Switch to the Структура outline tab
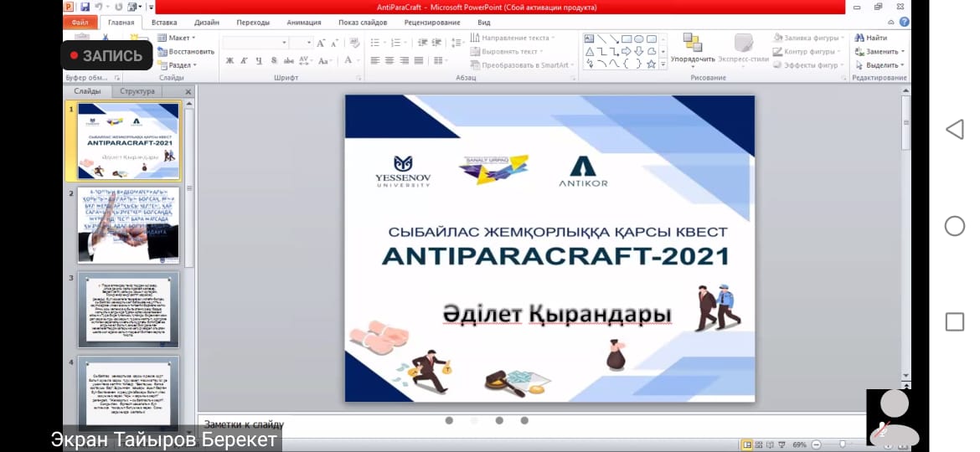This screenshot has height=452, width=980. (x=137, y=91)
